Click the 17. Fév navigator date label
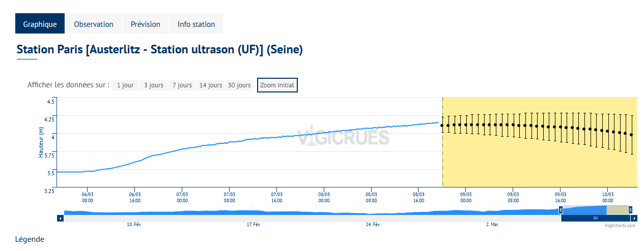Screen dimensions: 644x251 tap(253, 225)
